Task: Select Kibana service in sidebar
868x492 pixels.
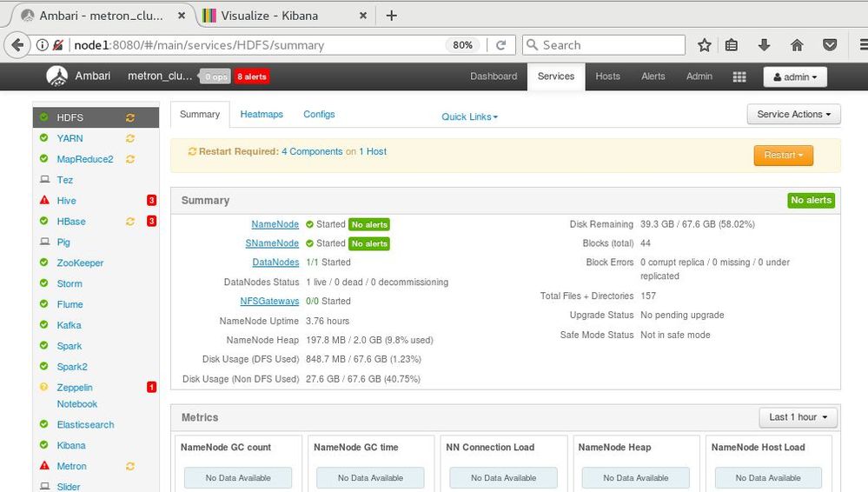Action: click(x=71, y=445)
